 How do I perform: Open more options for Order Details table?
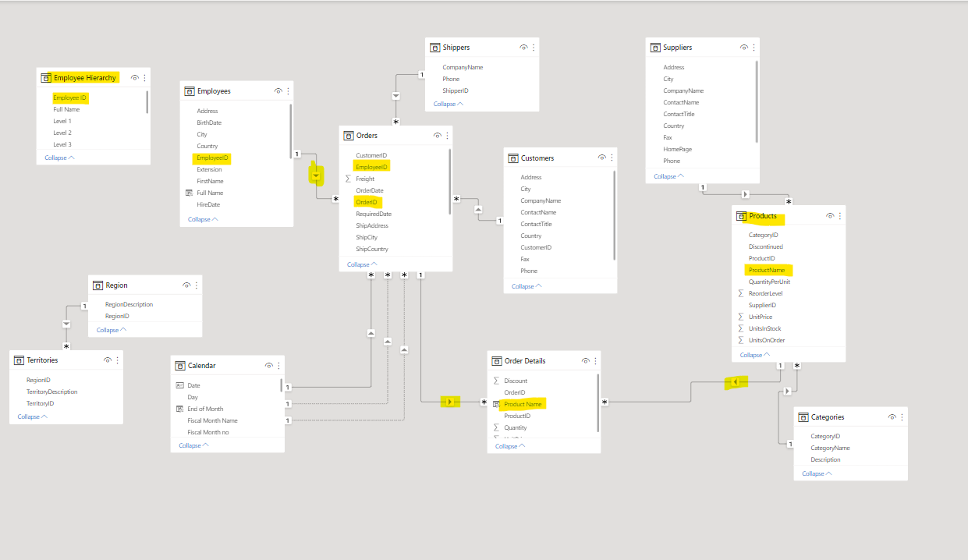click(x=595, y=361)
